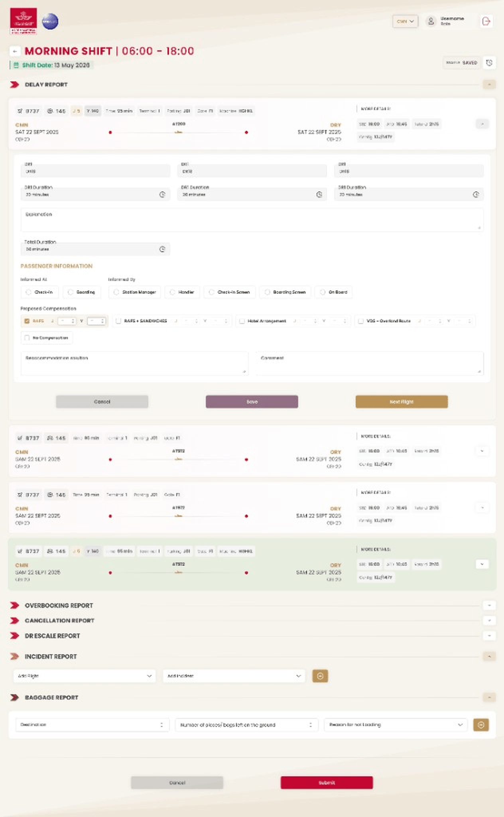Image resolution: width=504 pixels, height=817 pixels.
Task: Enable the Hotel Arrangement checkbox
Action: tap(242, 321)
